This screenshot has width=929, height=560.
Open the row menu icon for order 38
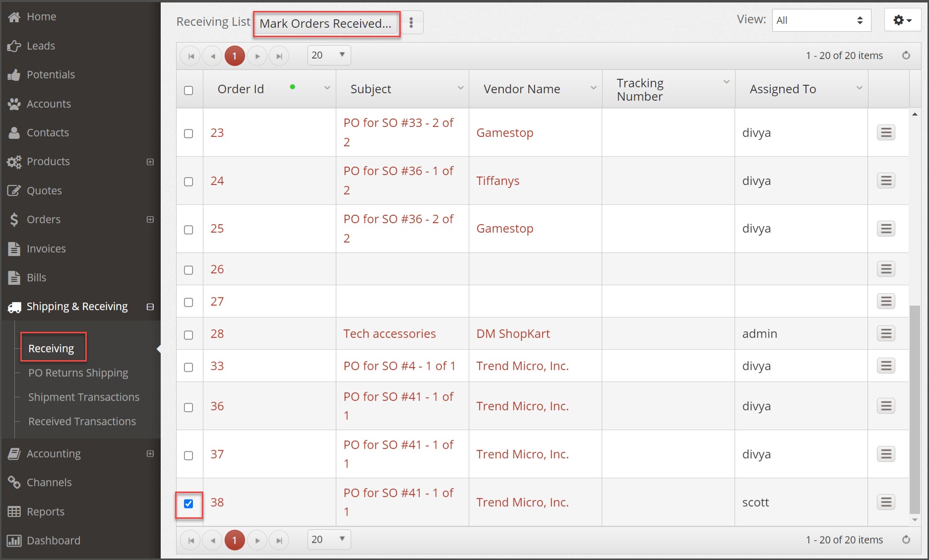(x=886, y=502)
